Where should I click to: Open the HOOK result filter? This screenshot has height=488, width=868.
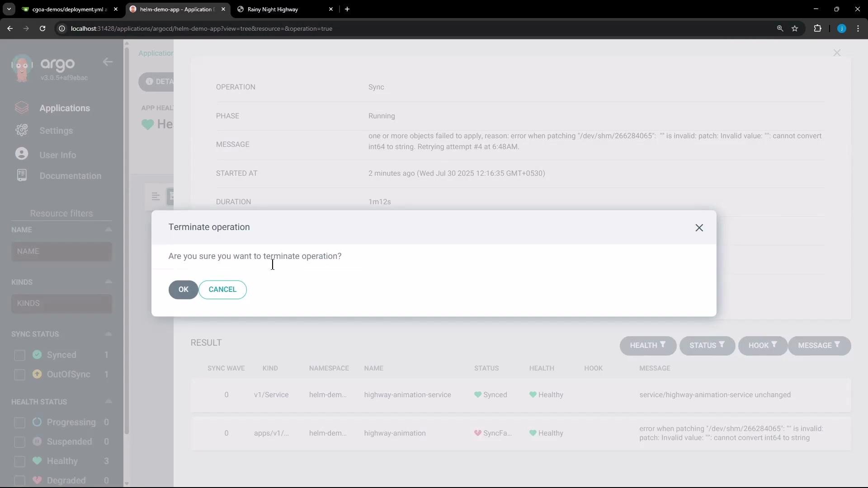pyautogui.click(x=763, y=346)
